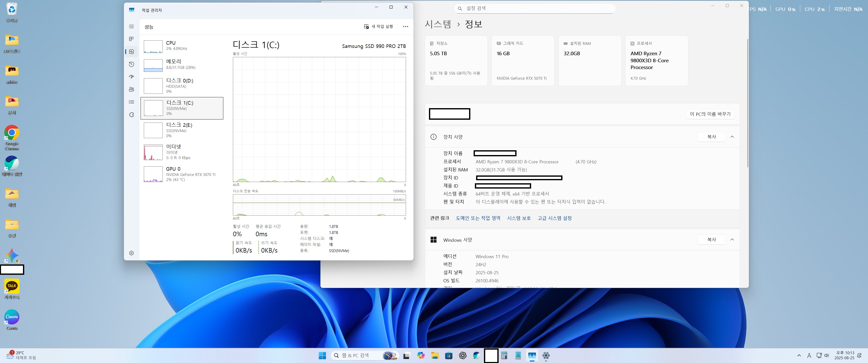868x363 pixels.
Task: Open 시스템 보호 link
Action: click(x=519, y=218)
